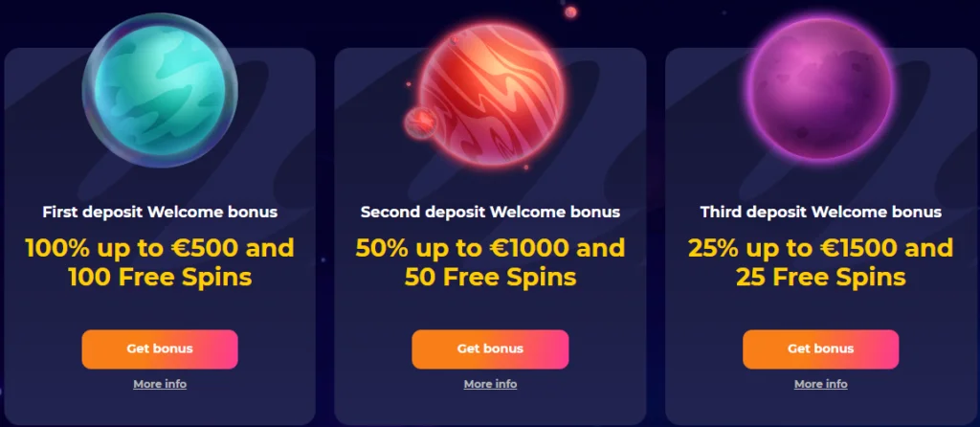Image resolution: width=980 pixels, height=427 pixels.
Task: Click the '100 Free Spins' text
Action: click(x=160, y=277)
